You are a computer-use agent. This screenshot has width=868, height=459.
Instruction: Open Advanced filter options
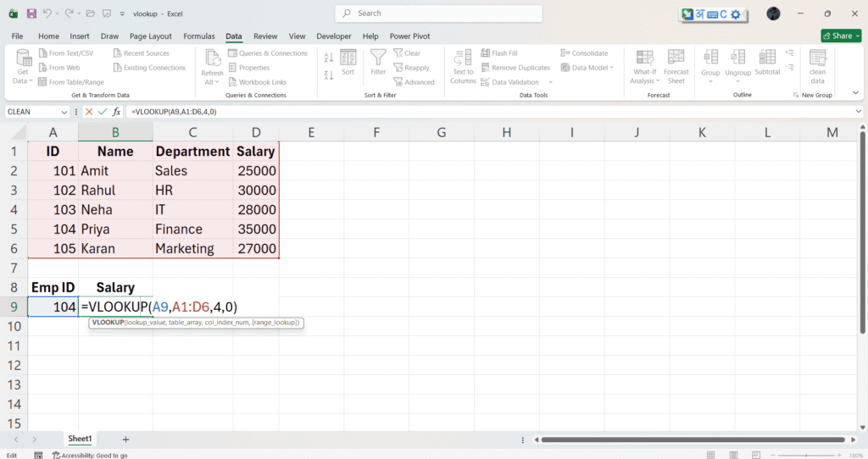(414, 82)
